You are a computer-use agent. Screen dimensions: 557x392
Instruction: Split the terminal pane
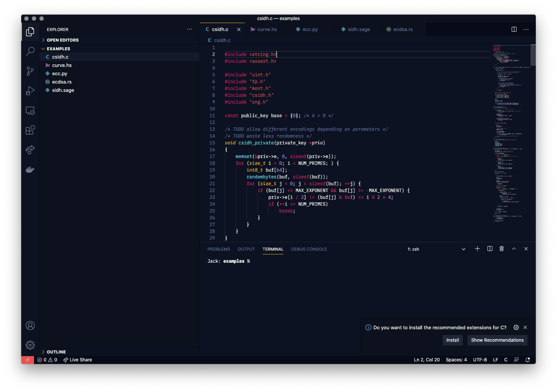click(x=490, y=249)
